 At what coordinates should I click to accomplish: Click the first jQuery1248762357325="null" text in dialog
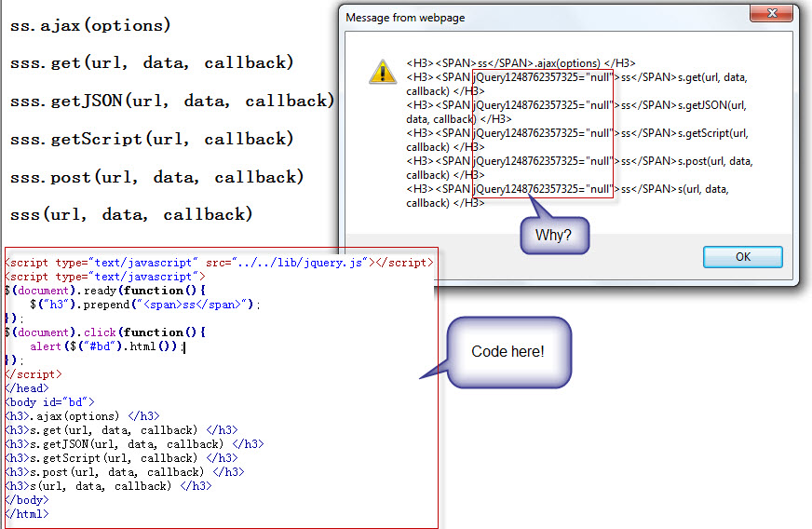(x=545, y=77)
